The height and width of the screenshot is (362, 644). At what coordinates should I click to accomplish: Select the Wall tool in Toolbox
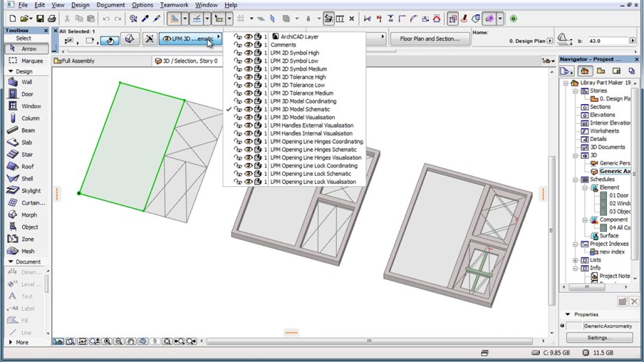(26, 82)
